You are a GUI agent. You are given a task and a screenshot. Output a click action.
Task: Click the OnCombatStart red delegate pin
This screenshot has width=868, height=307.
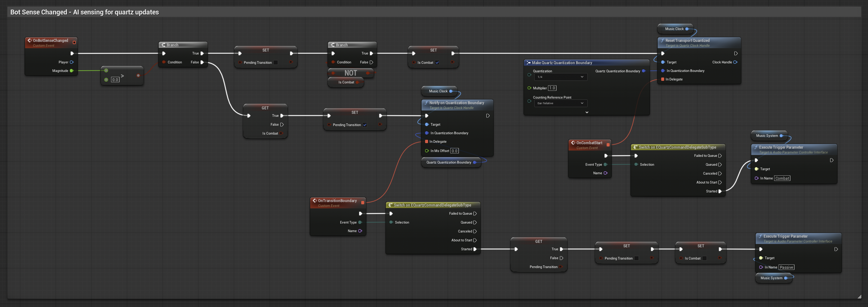[x=608, y=145]
